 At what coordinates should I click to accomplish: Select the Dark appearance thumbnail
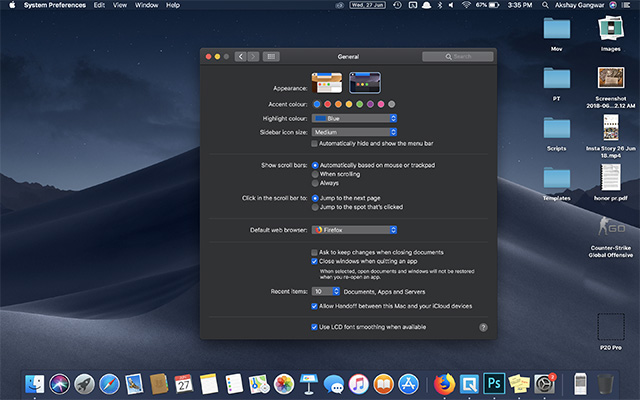(x=365, y=82)
